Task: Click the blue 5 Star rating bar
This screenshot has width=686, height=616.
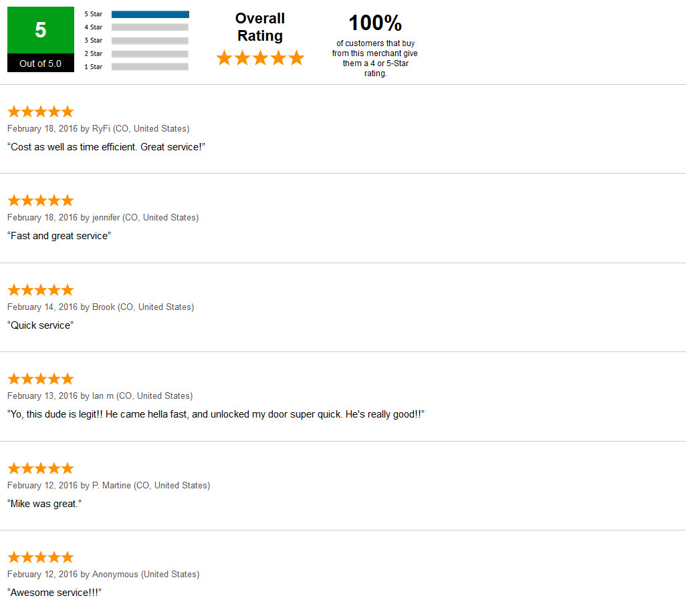Action: (x=150, y=14)
